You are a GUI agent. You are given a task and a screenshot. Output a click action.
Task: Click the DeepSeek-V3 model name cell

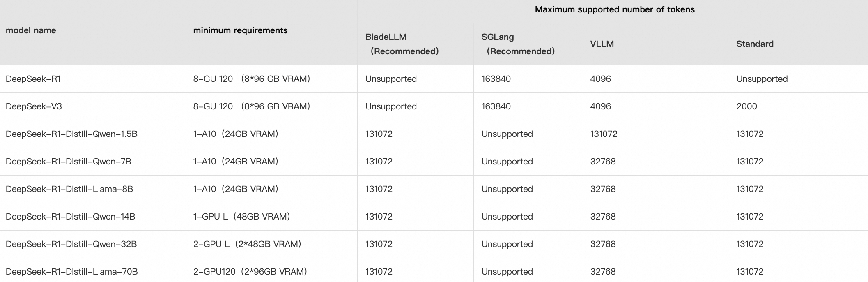[x=34, y=106]
